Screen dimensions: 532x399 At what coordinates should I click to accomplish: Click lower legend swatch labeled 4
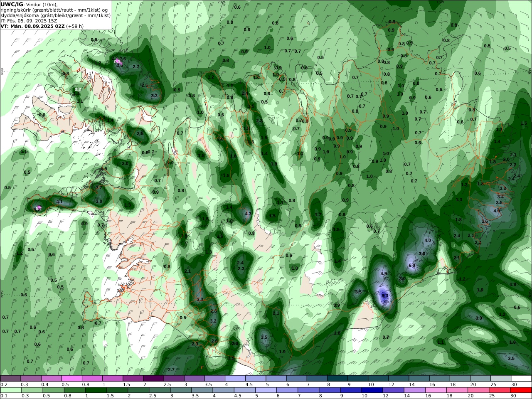[224, 390]
